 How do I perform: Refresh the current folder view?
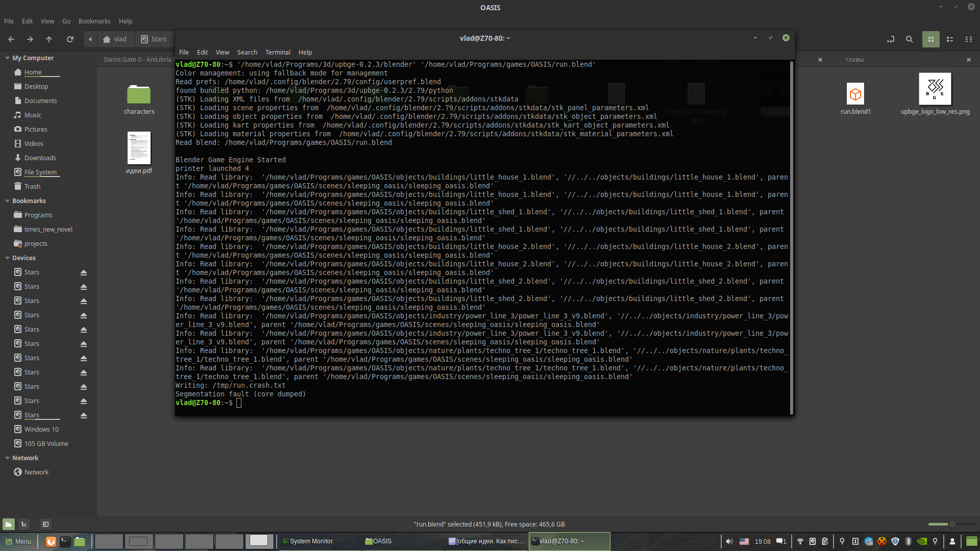[x=70, y=39]
